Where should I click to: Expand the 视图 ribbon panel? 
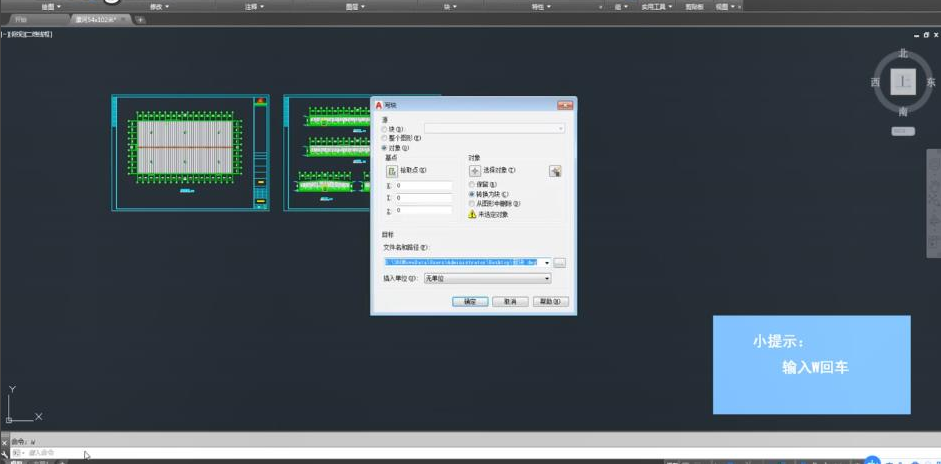pyautogui.click(x=724, y=7)
